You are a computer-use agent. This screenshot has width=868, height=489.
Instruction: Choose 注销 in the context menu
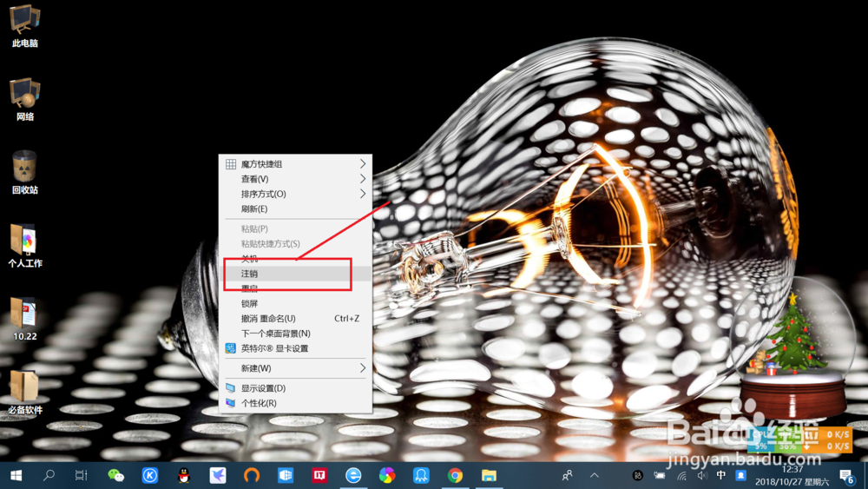[x=296, y=274]
